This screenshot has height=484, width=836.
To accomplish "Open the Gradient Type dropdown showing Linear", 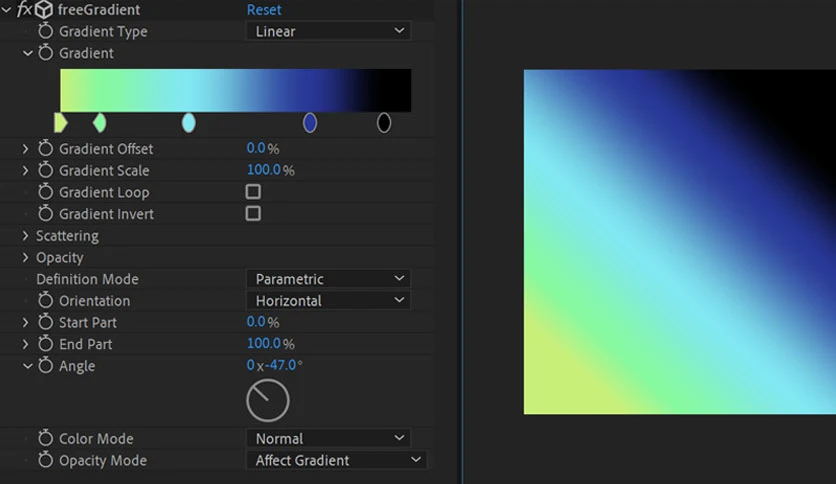I will [328, 31].
